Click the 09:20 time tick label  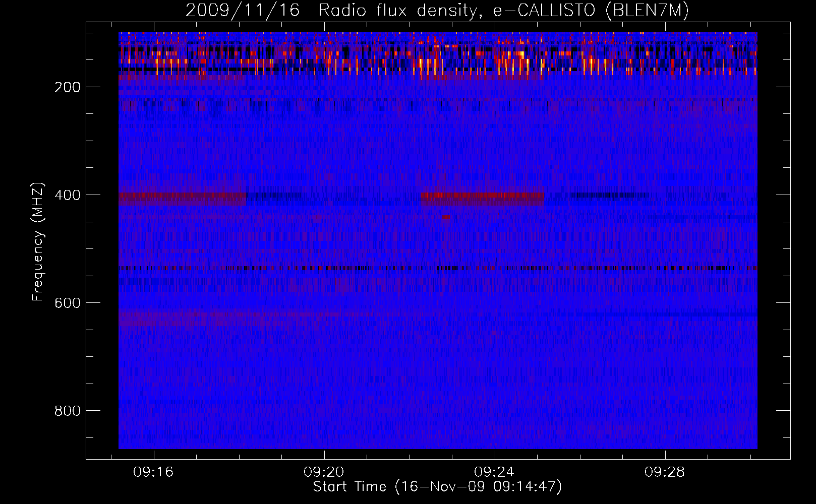coord(324,472)
